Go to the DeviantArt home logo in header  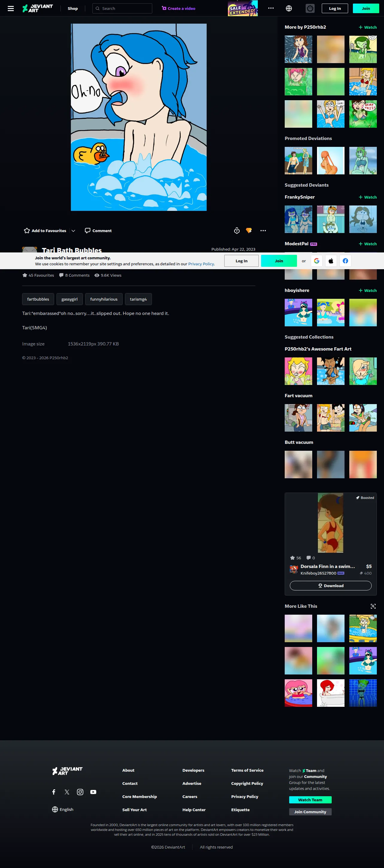[x=37, y=8]
